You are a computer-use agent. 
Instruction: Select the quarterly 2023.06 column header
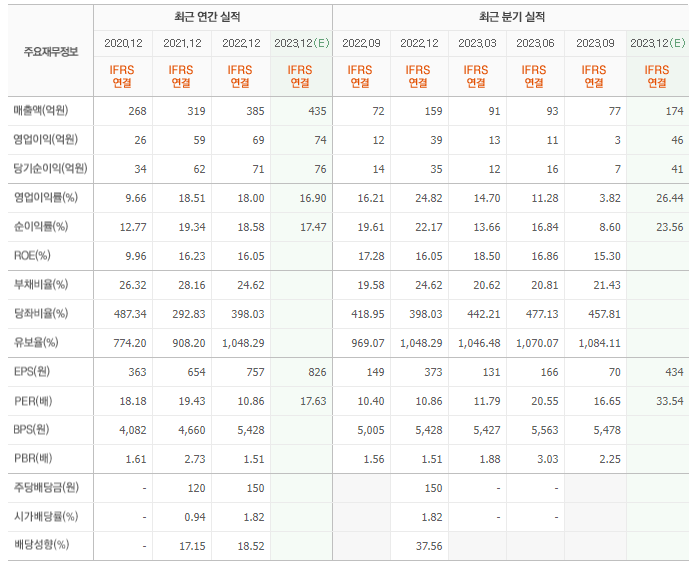tap(535, 43)
